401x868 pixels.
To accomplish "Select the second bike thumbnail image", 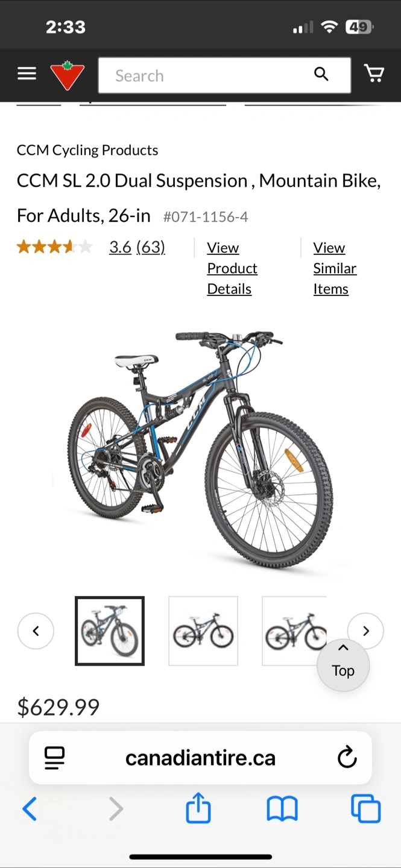I will click(203, 631).
